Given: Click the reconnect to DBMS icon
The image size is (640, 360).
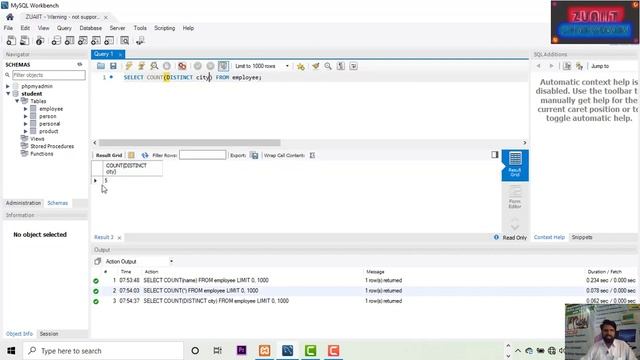Looking at the screenshot, I should [x=140, y=40].
